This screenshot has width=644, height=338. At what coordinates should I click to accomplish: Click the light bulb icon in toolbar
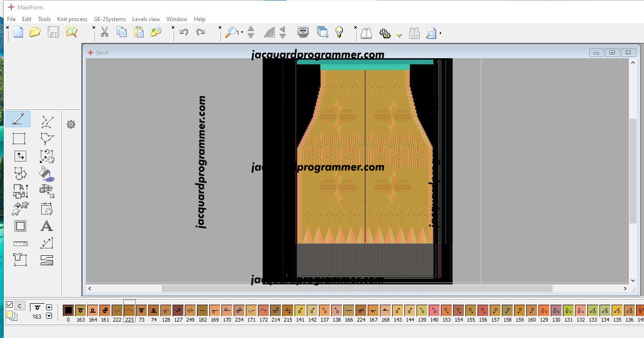pyautogui.click(x=339, y=32)
